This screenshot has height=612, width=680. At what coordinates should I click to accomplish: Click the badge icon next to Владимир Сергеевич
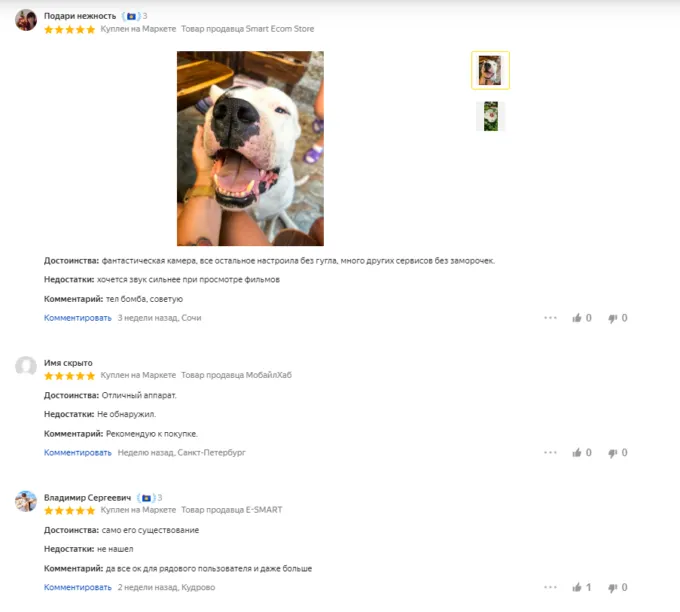pyautogui.click(x=146, y=498)
